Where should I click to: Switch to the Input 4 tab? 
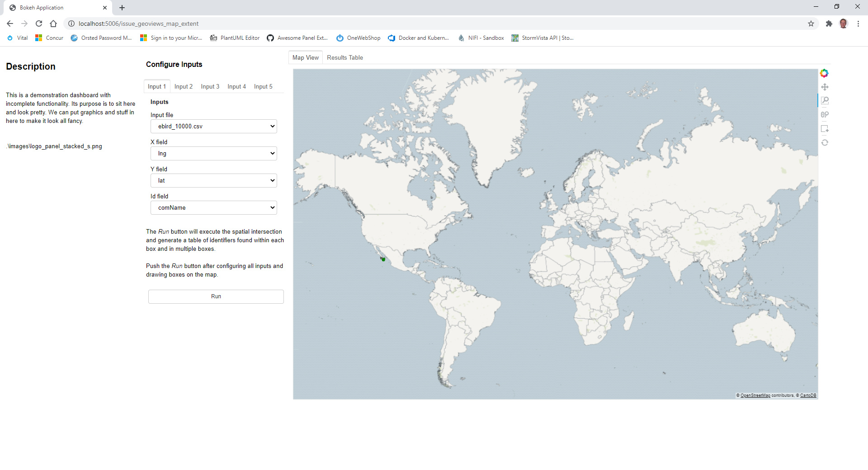click(x=236, y=86)
